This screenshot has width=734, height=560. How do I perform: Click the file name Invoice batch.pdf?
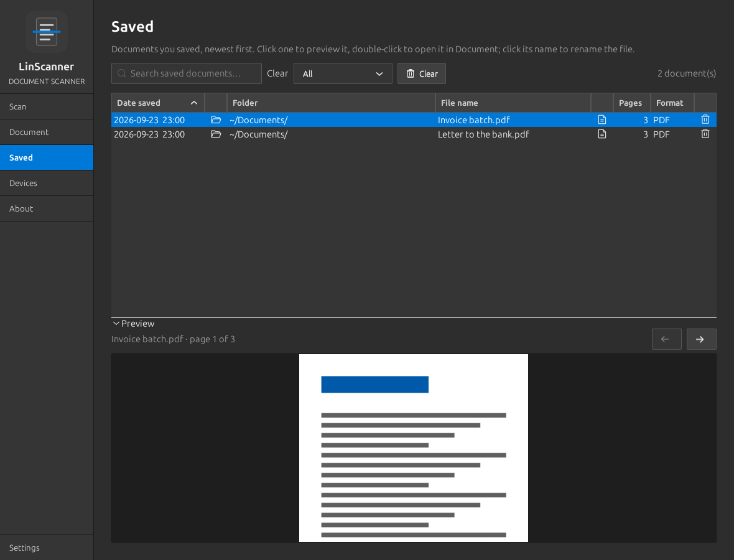[x=474, y=120]
